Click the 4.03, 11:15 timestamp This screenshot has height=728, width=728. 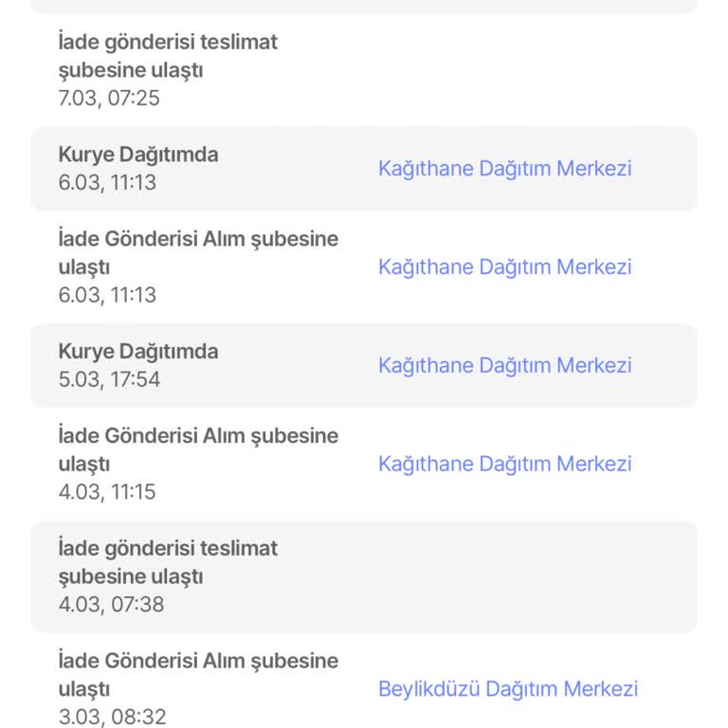pyautogui.click(x=107, y=492)
